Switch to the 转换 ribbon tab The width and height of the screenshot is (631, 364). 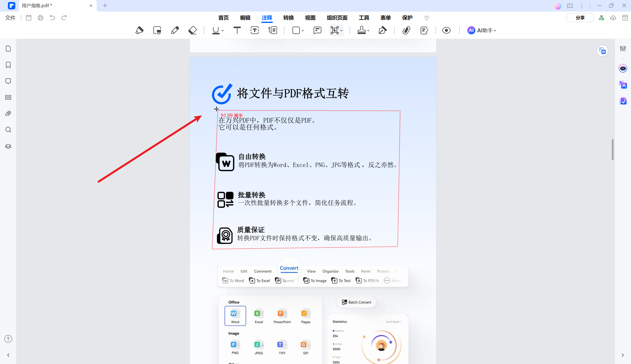pyautogui.click(x=288, y=17)
